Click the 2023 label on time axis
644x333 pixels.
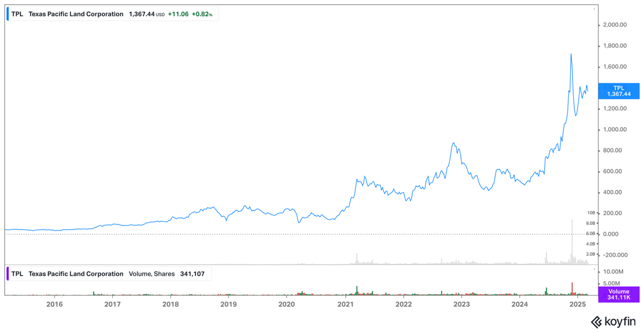[x=461, y=305]
